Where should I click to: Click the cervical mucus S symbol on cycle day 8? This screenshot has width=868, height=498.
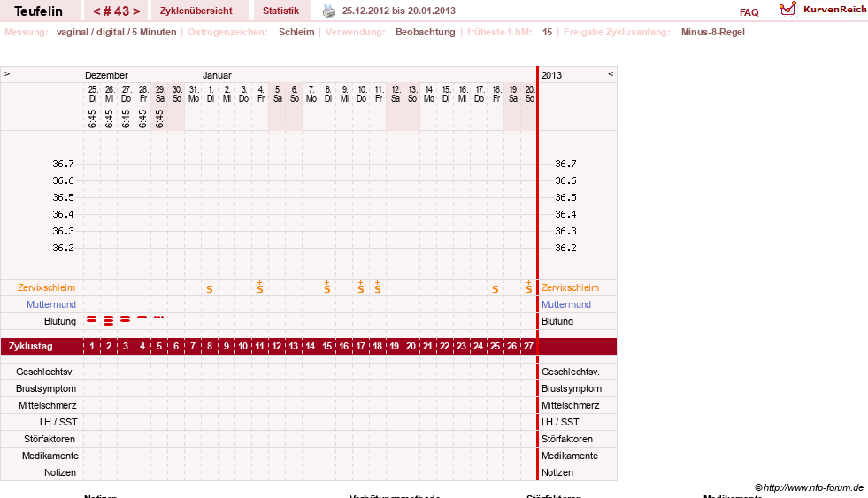(210, 289)
